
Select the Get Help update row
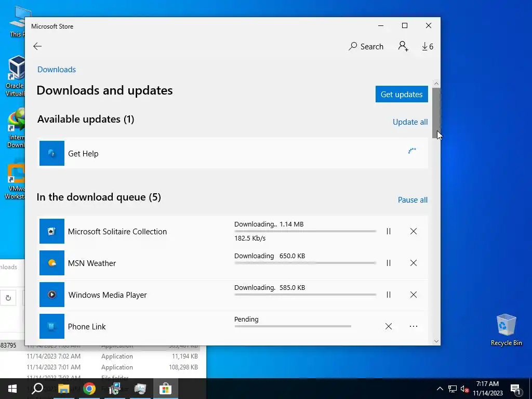pyautogui.click(x=233, y=153)
